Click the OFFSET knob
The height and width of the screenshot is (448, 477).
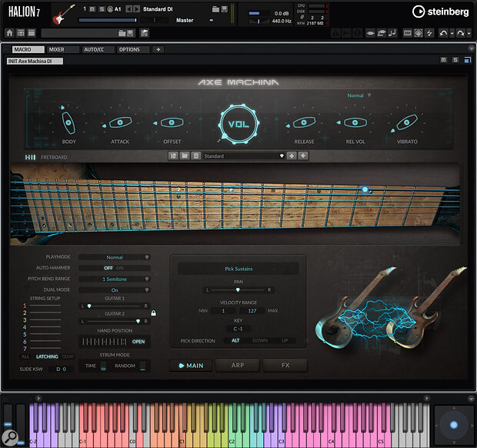point(172,122)
